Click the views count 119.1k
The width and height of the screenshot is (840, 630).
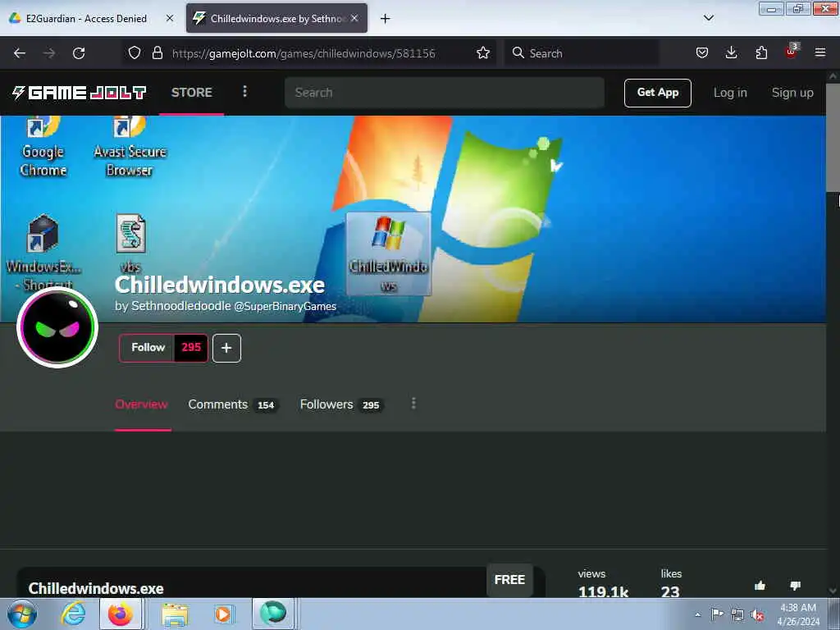pos(603,591)
